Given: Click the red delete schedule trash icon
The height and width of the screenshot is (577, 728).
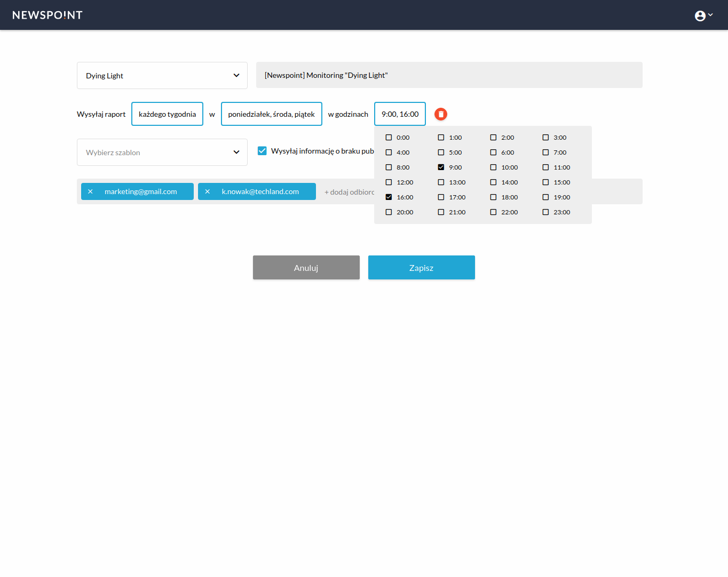Looking at the screenshot, I should [440, 114].
